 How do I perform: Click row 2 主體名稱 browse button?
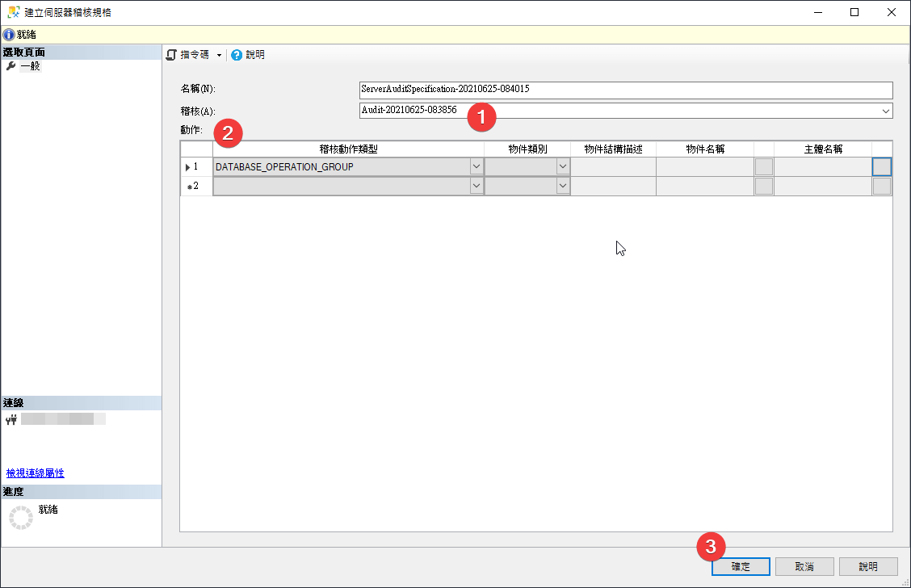tap(882, 187)
